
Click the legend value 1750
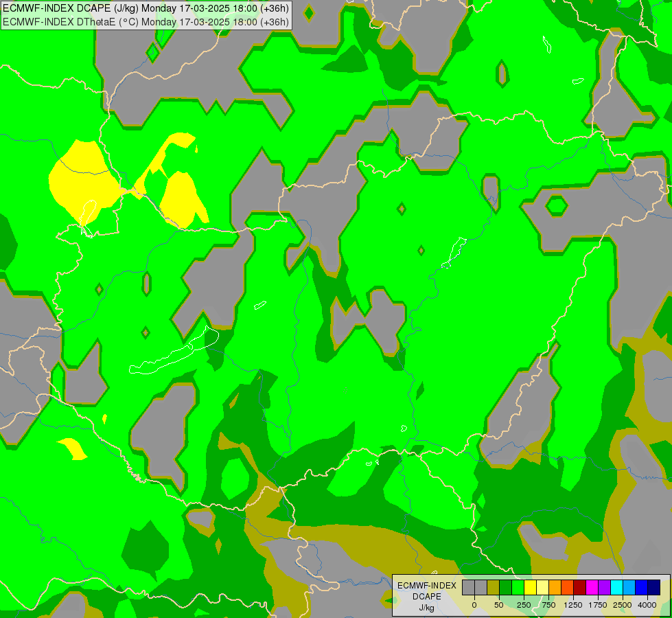pyautogui.click(x=598, y=605)
